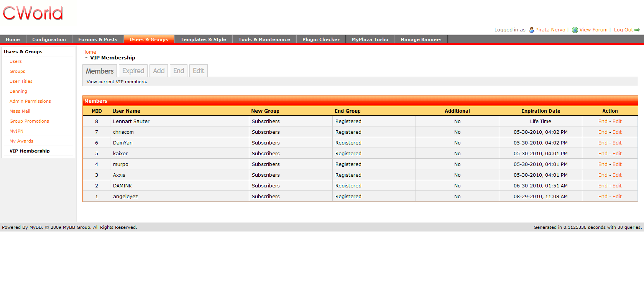The height and width of the screenshot is (307, 644).
Task: Open the Configuration menu
Action: click(x=49, y=39)
